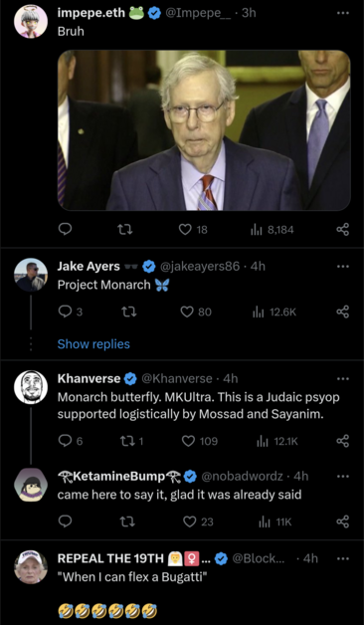This screenshot has width=364, height=625.
Task: Open more options menu on Jake Ayers' tweet
Action: (342, 267)
